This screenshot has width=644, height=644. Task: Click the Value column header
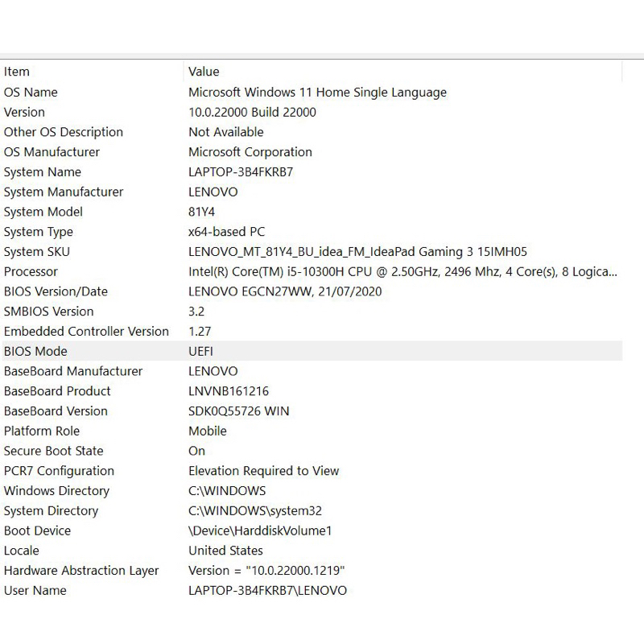click(204, 72)
